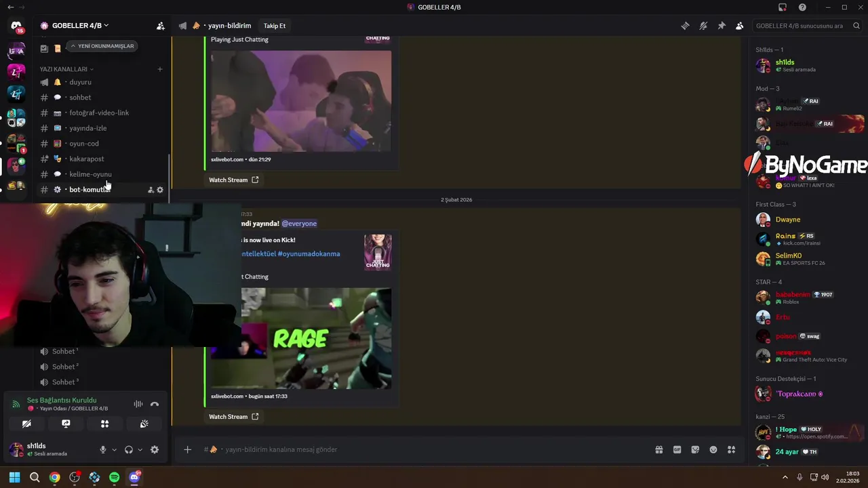Click the @everyone mention
Image resolution: width=868 pixels, height=488 pixels.
pyautogui.click(x=299, y=224)
